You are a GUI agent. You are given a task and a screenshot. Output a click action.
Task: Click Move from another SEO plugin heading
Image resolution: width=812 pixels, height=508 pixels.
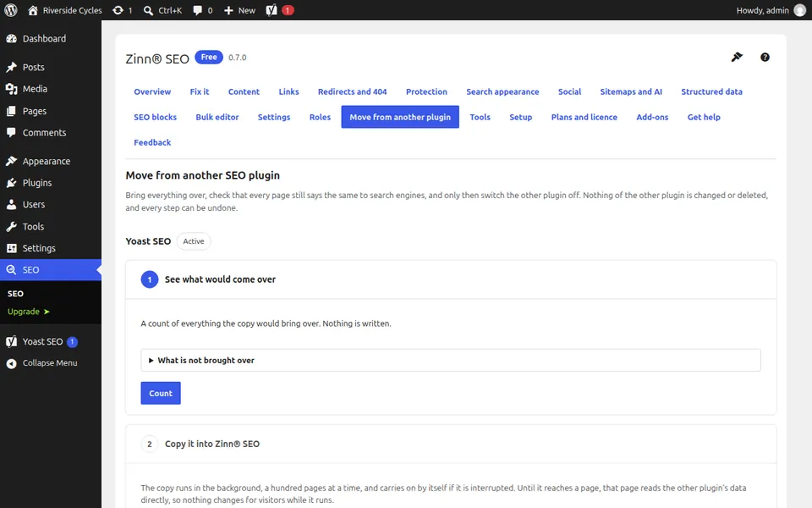pyautogui.click(x=202, y=175)
